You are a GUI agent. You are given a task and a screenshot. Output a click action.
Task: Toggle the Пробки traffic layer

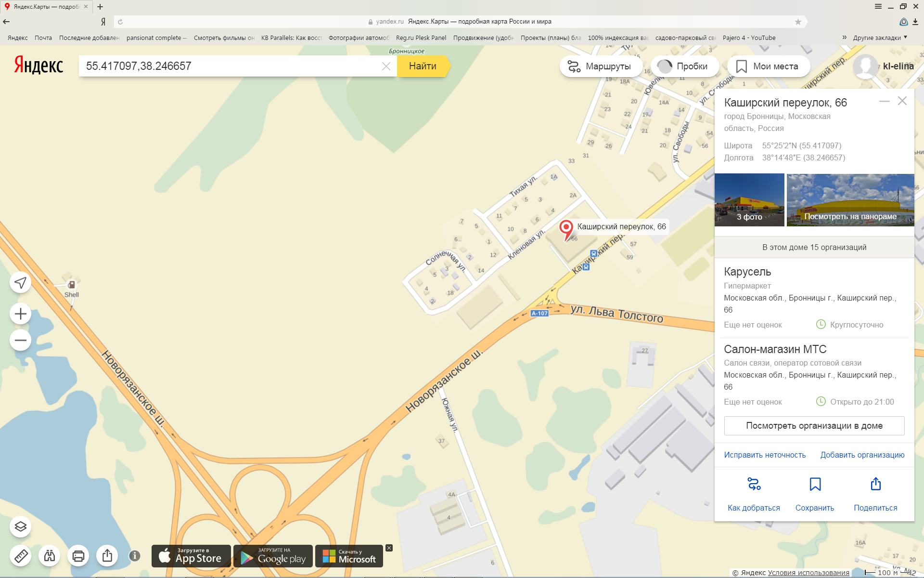(685, 66)
